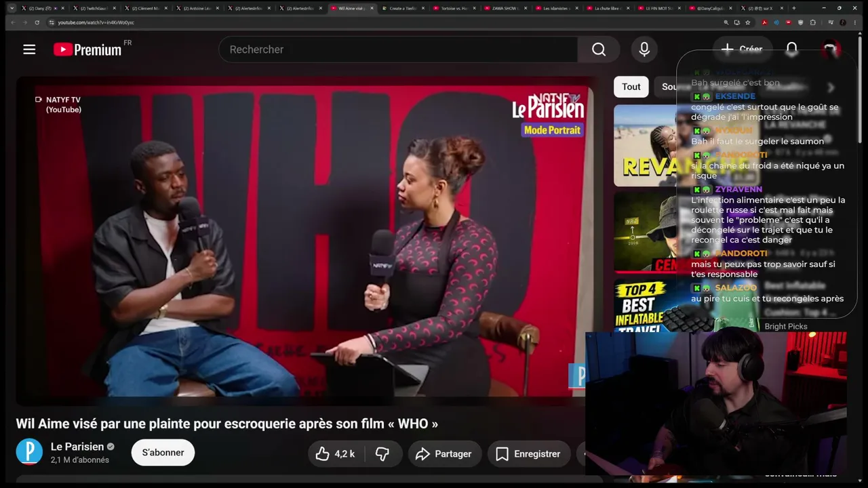Switch to the TwitchGauch X tab
Viewport: 868px width, 488px height.
[x=94, y=8]
